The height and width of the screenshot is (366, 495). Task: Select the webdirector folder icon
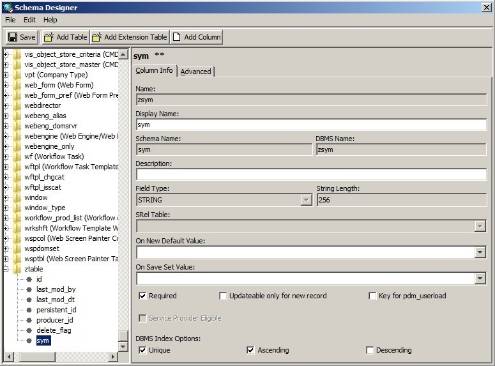[x=17, y=106]
